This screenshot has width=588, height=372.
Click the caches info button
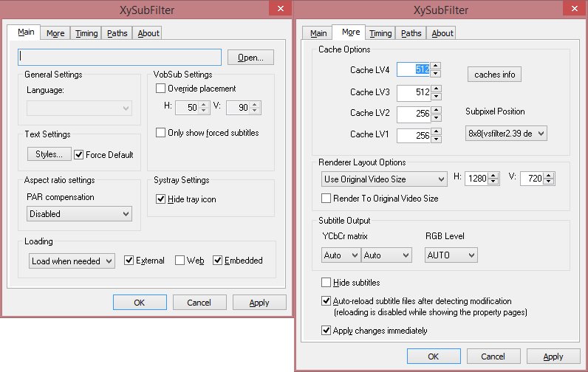click(494, 74)
